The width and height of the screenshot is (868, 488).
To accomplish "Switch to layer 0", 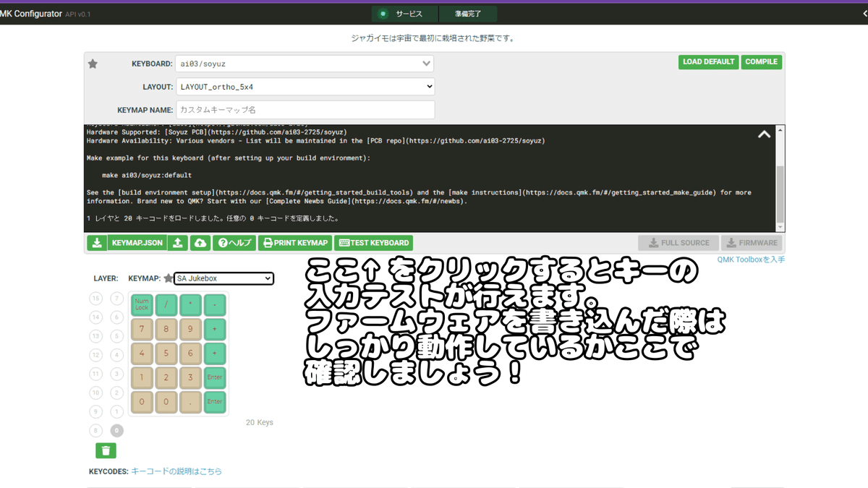I will (116, 430).
